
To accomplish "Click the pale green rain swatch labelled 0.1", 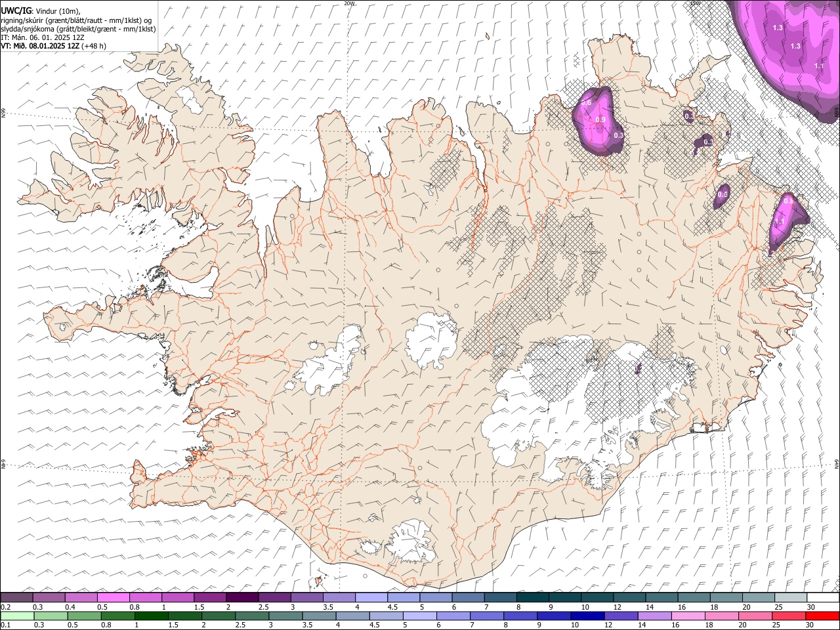I will [x=18, y=616].
